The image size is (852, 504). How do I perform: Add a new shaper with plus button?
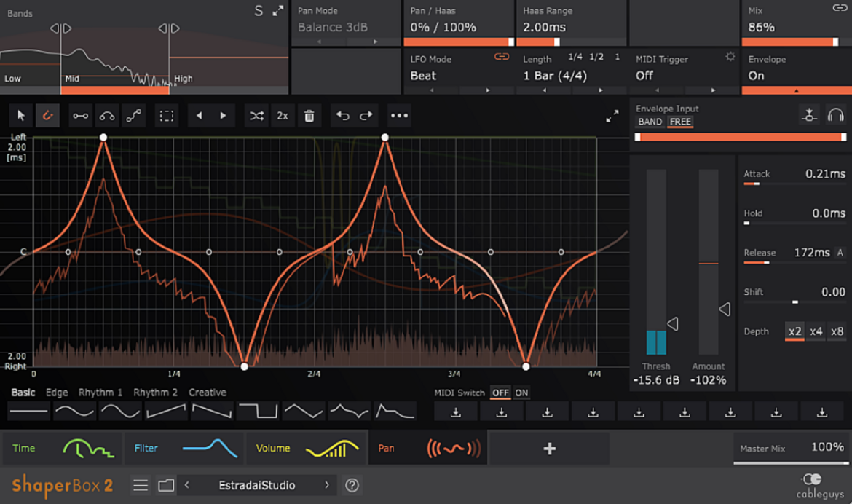pos(549,449)
